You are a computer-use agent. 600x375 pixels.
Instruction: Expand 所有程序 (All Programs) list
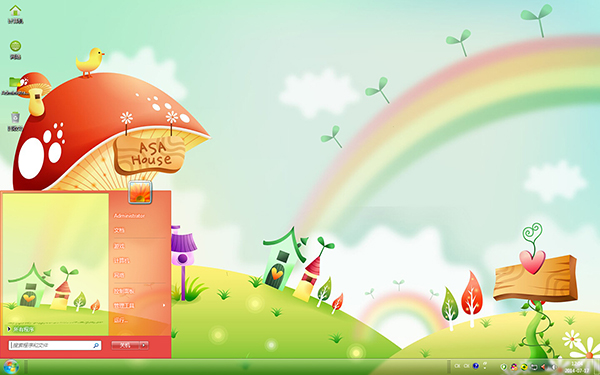[21, 329]
